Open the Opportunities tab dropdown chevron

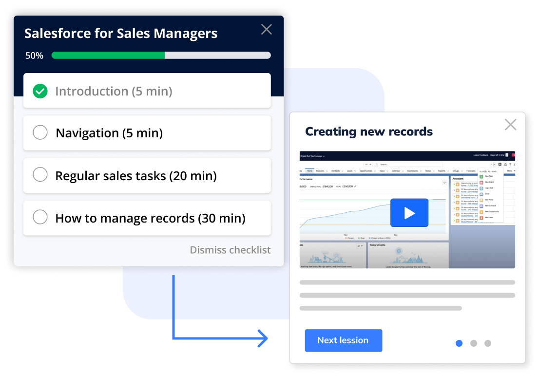point(375,170)
